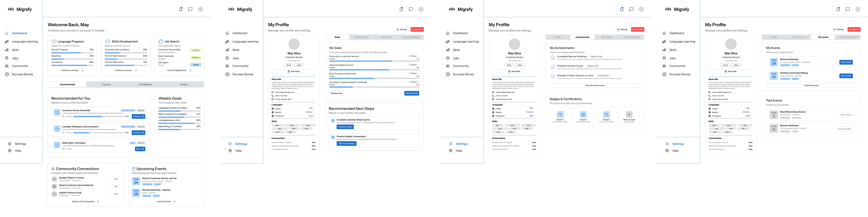Click Continue Course in Recommended Next Steps
This screenshot has height=217, width=868.
click(x=345, y=127)
